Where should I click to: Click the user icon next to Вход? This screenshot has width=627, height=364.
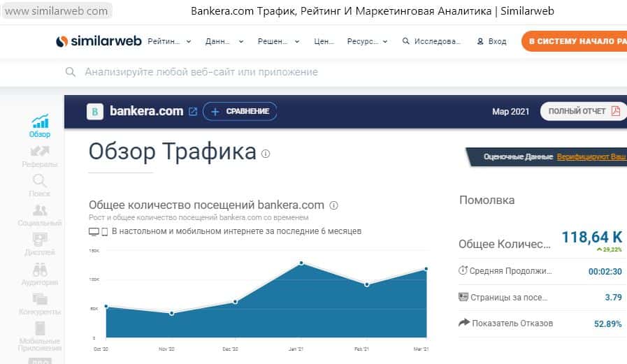tap(480, 41)
